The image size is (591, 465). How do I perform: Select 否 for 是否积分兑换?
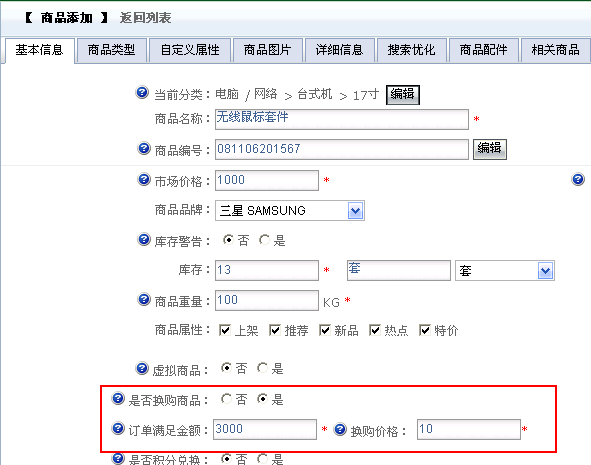(x=226, y=458)
